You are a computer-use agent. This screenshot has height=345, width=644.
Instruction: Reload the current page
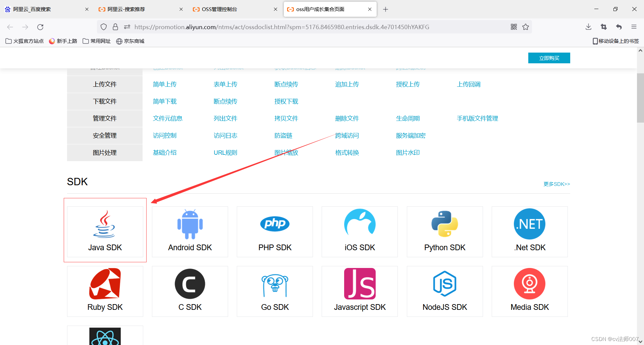pos(40,27)
